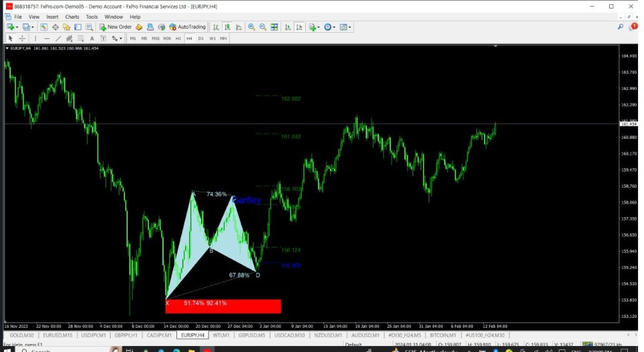The width and height of the screenshot is (644, 352).
Task: Open the Profiles icon
Action: (25, 27)
